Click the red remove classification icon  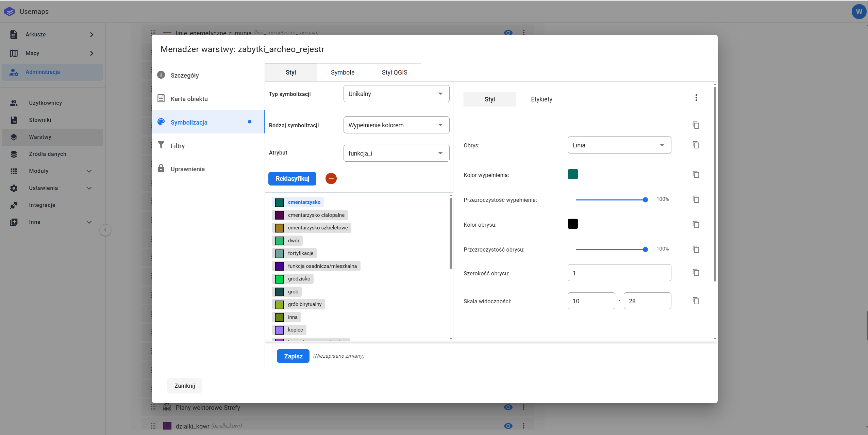pyautogui.click(x=331, y=178)
